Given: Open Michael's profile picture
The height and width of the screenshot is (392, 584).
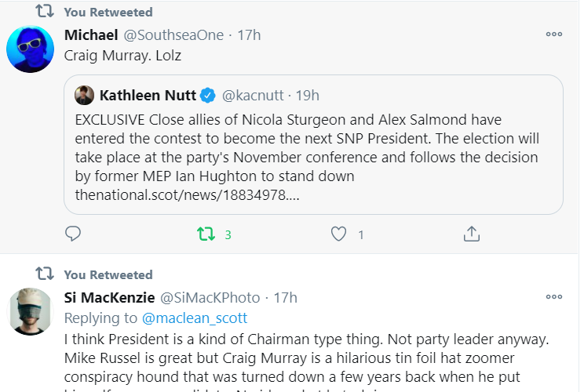Looking at the screenshot, I should [x=30, y=49].
